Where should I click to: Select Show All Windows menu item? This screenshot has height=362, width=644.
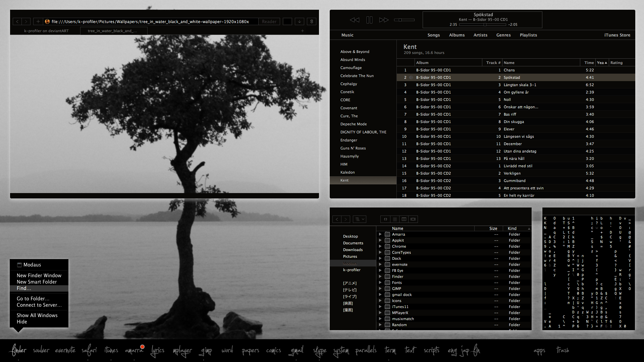pos(39,315)
